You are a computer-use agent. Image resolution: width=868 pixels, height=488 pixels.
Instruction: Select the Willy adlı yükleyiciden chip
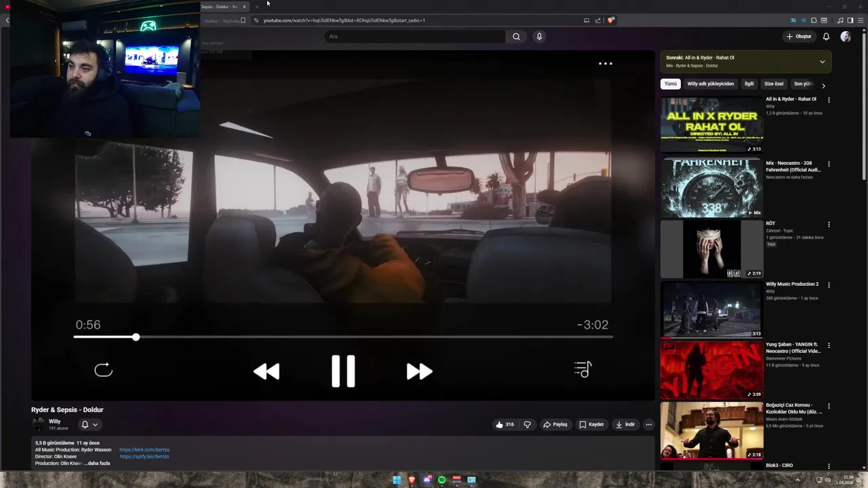711,84
